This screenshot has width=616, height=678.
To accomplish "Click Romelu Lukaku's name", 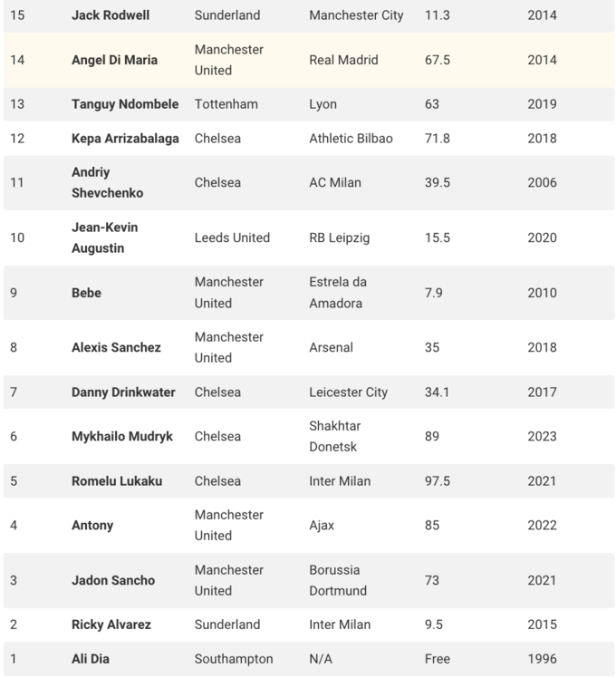I will pos(117,481).
